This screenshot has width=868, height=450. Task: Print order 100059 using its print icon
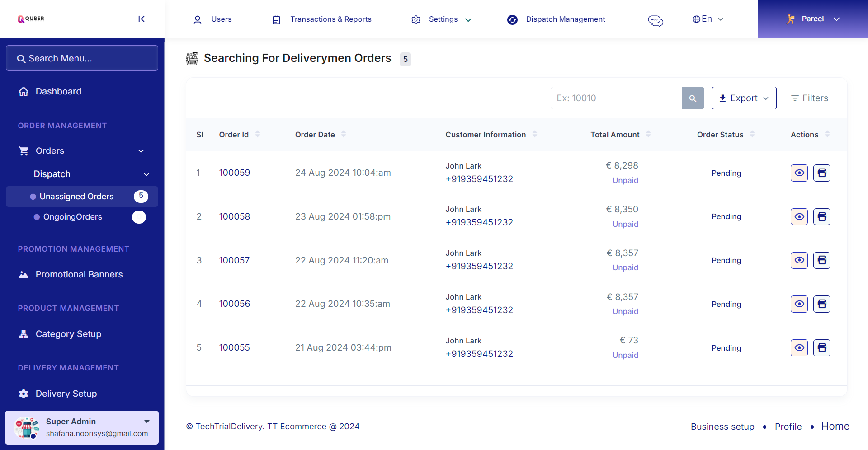tap(821, 173)
